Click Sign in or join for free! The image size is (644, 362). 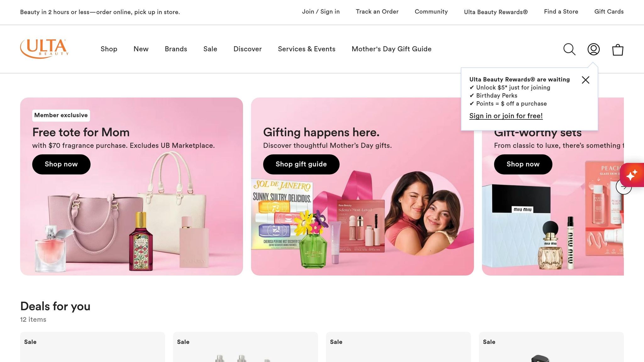[506, 116]
